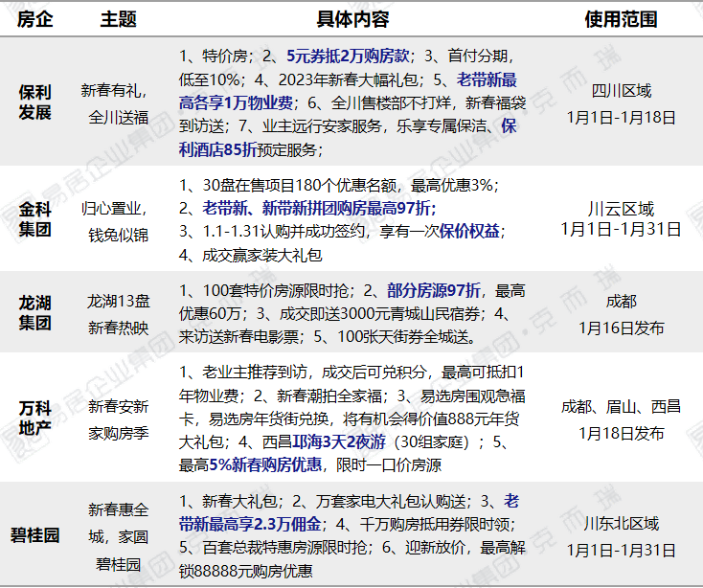The height and width of the screenshot is (588, 703).
Task: Click theme text 新春安新家购房季
Action: click(119, 420)
